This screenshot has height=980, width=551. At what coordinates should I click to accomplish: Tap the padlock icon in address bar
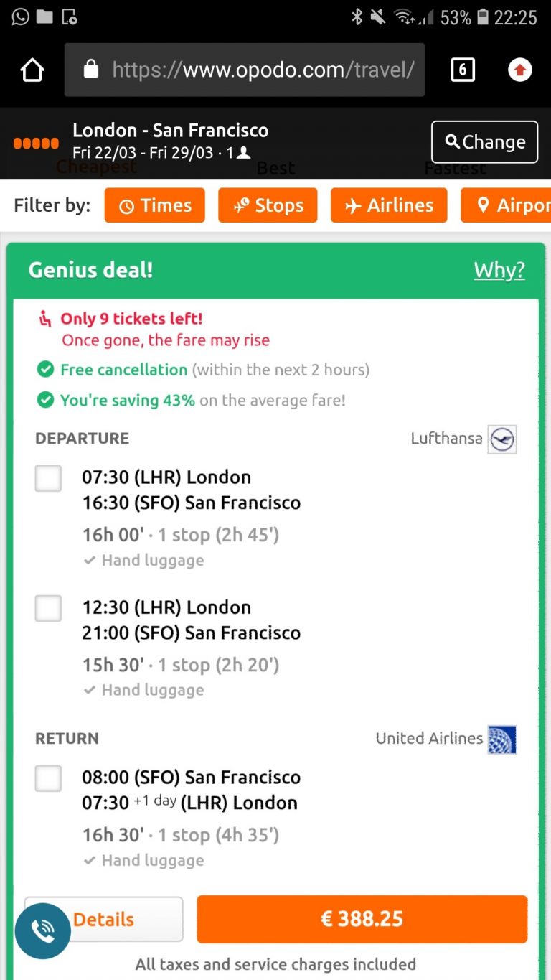click(90, 70)
